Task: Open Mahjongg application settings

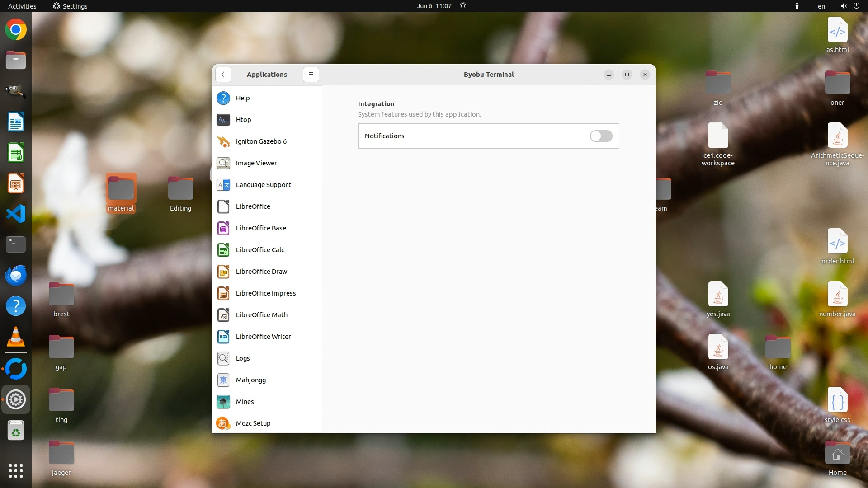Action: [x=250, y=380]
